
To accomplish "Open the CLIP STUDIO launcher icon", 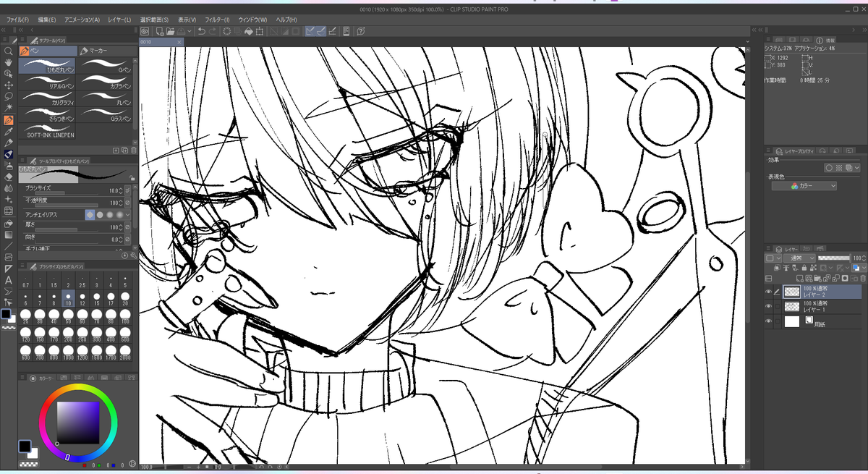I will (145, 31).
